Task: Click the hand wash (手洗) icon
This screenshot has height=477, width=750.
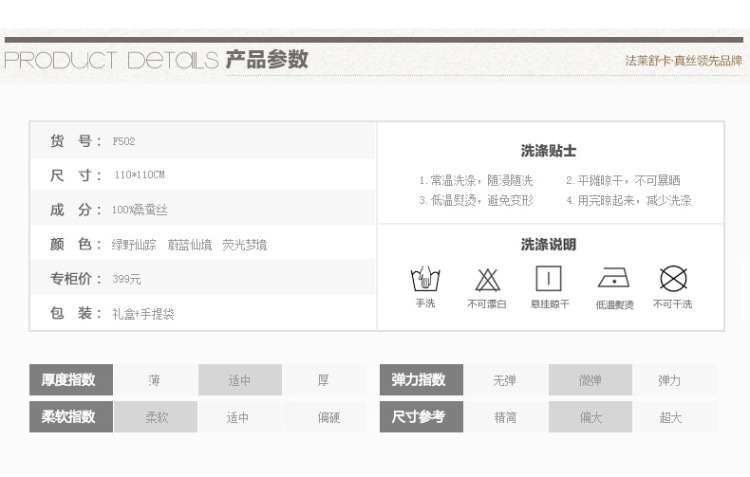Action: [425, 279]
